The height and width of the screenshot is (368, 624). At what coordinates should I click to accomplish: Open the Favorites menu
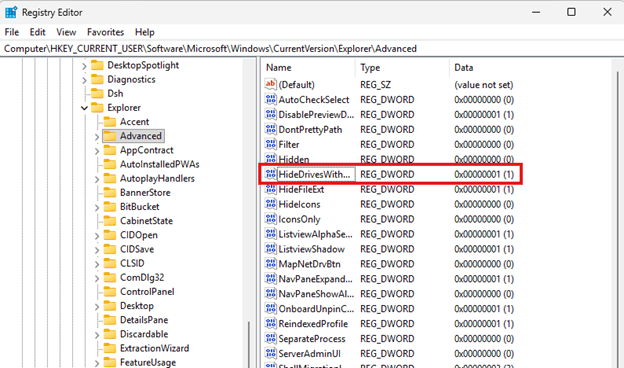[105, 32]
